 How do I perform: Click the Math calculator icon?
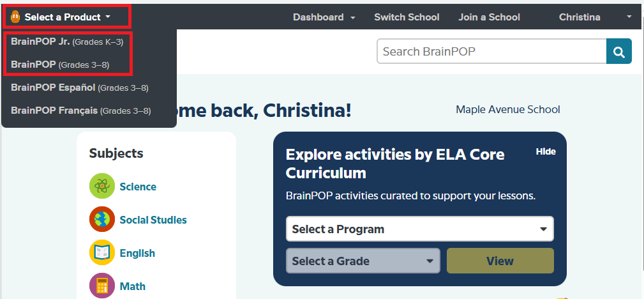[102, 286]
